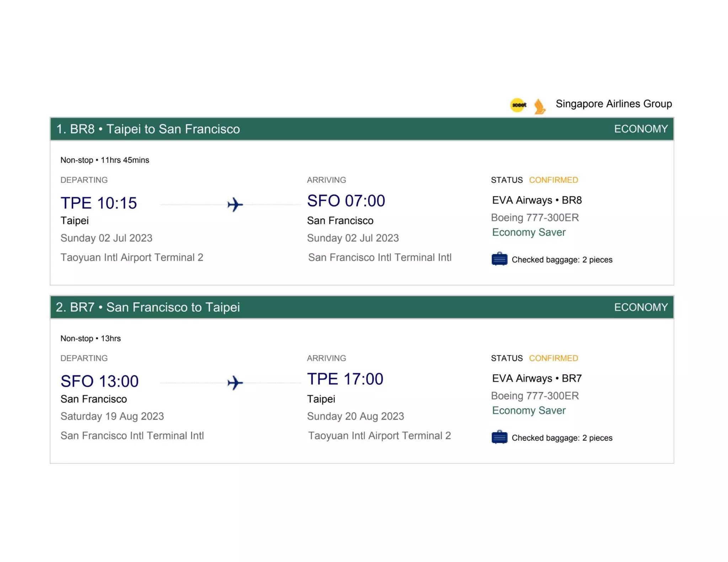Image resolution: width=728 pixels, height=562 pixels.
Task: Open the Economy Saver fare link for BR7
Action: [x=529, y=411]
